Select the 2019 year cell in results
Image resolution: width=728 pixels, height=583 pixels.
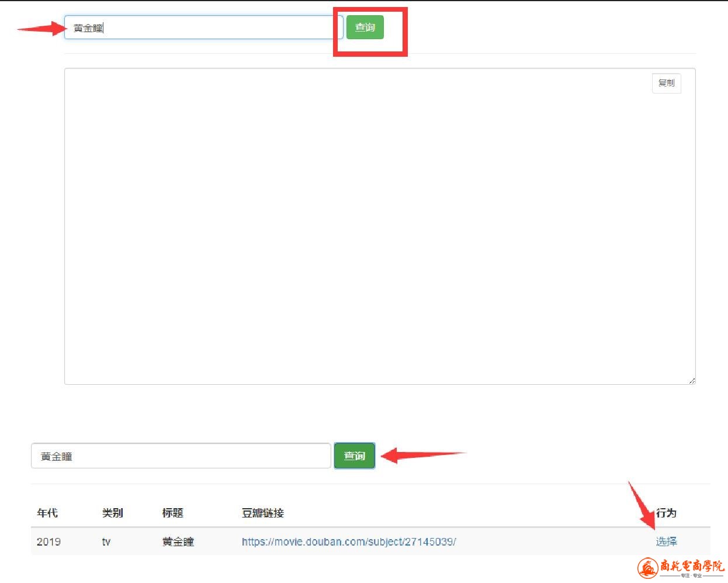click(48, 541)
